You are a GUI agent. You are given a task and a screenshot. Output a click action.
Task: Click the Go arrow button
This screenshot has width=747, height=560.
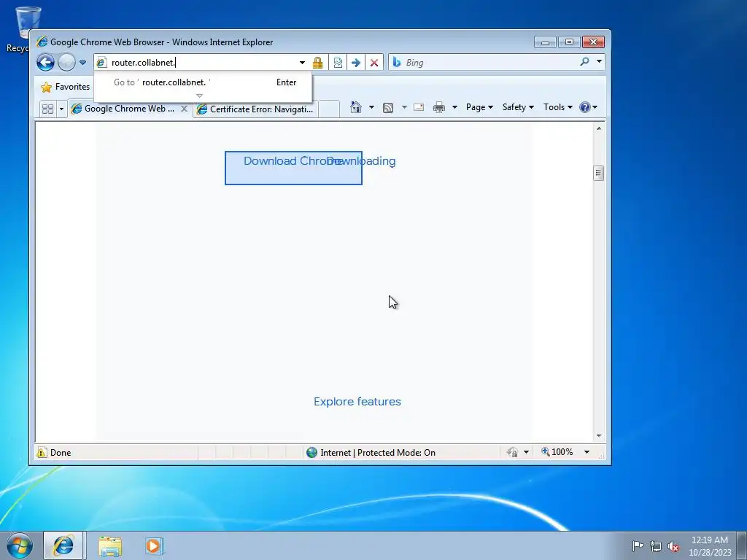[x=356, y=63]
